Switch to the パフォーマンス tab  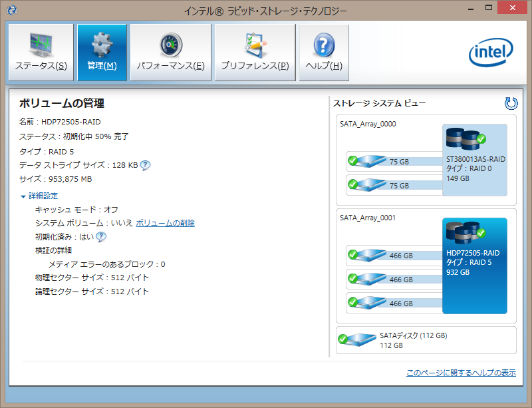(x=170, y=53)
